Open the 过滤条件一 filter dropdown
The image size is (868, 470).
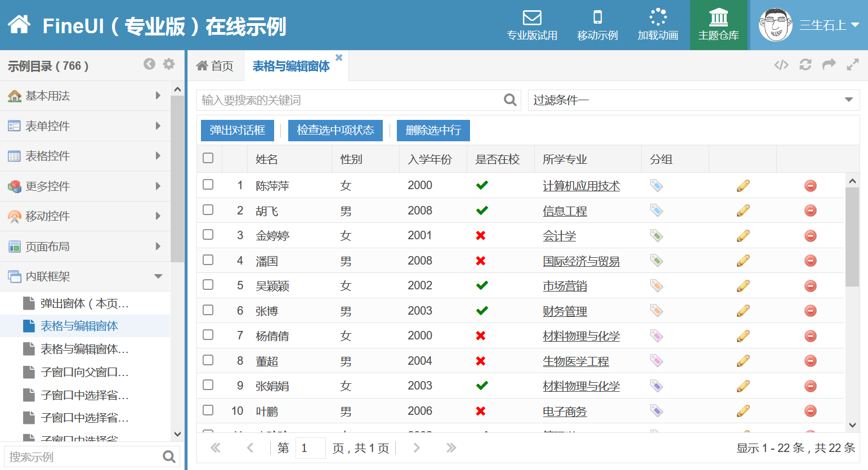pyautogui.click(x=693, y=100)
